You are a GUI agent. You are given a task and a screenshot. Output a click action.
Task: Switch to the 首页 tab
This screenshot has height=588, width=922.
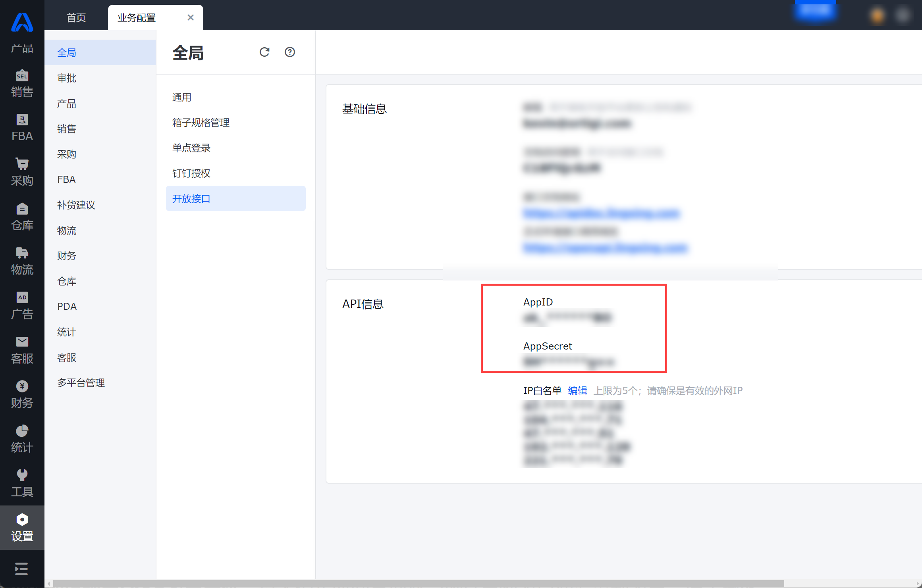tap(76, 17)
